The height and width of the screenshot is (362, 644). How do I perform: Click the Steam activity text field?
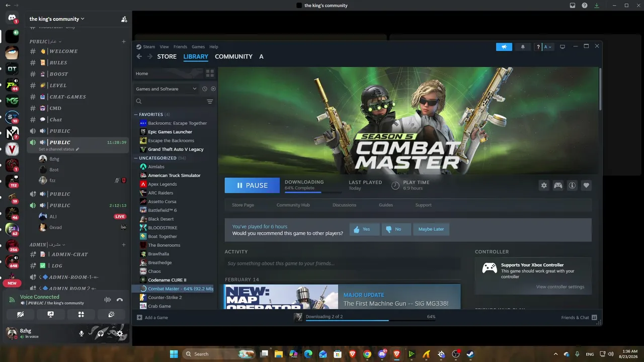(342, 263)
